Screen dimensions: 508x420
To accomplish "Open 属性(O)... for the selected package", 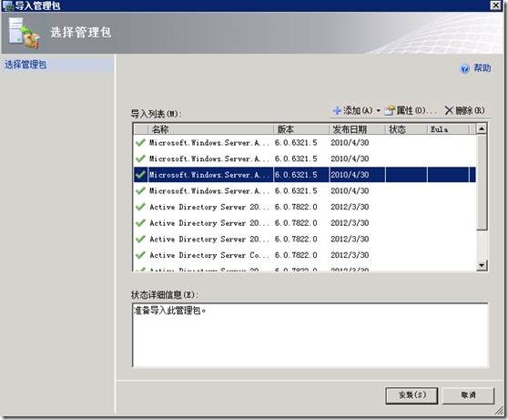I will (x=411, y=110).
